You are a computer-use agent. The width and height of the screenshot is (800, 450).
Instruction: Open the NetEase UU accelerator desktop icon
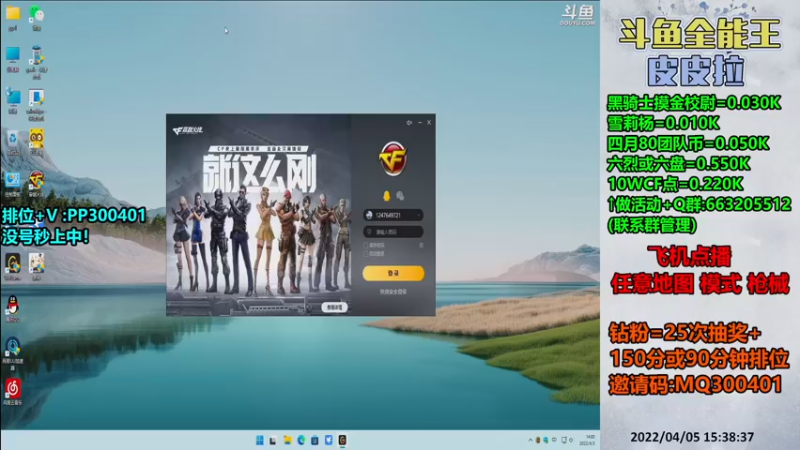coord(13,346)
